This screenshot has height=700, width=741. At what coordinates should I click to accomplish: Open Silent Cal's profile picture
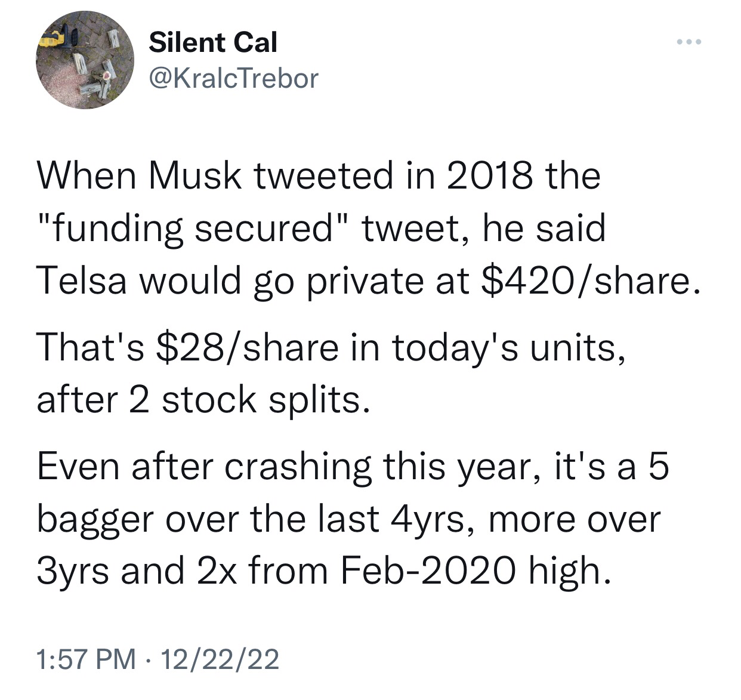(85, 60)
